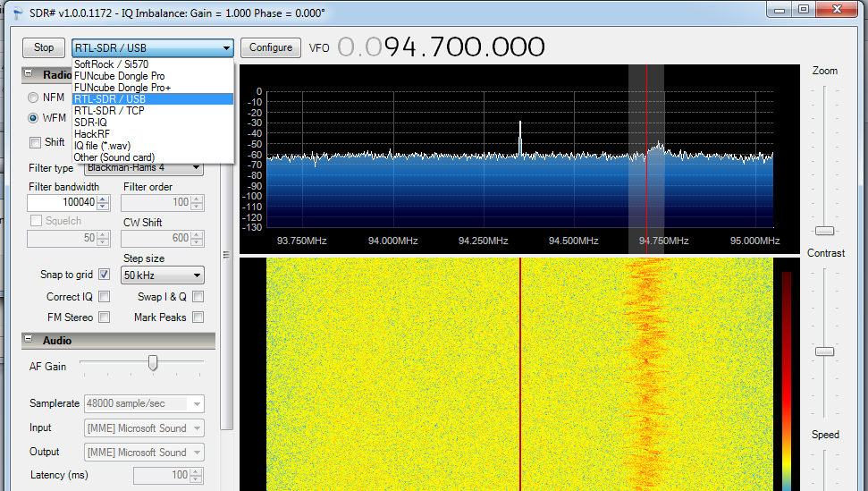Click the Latency (ms) value field
Viewport: 868px width, 491px height.
pyautogui.click(x=162, y=476)
